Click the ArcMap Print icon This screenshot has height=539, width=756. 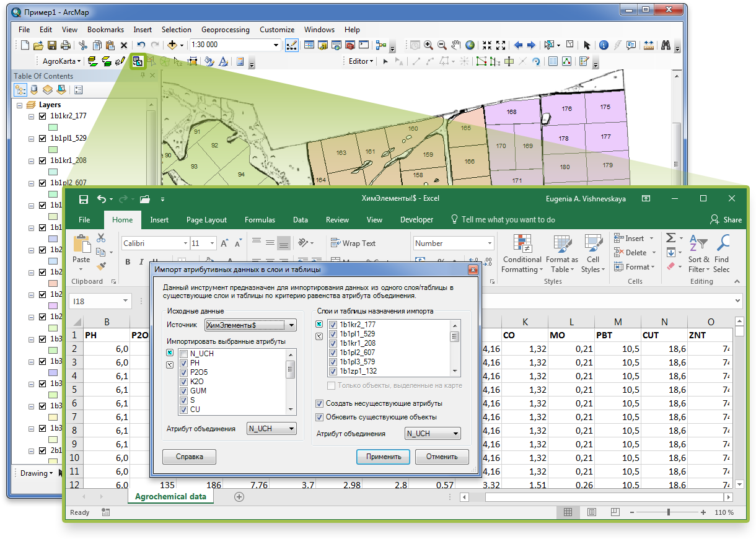point(64,45)
